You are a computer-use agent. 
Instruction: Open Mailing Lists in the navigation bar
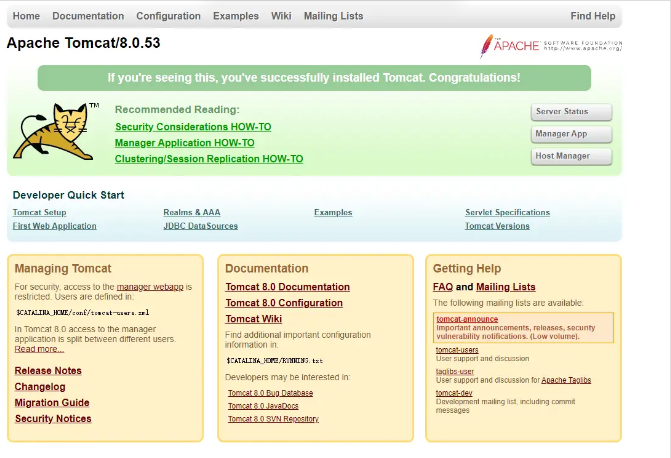[x=336, y=16]
